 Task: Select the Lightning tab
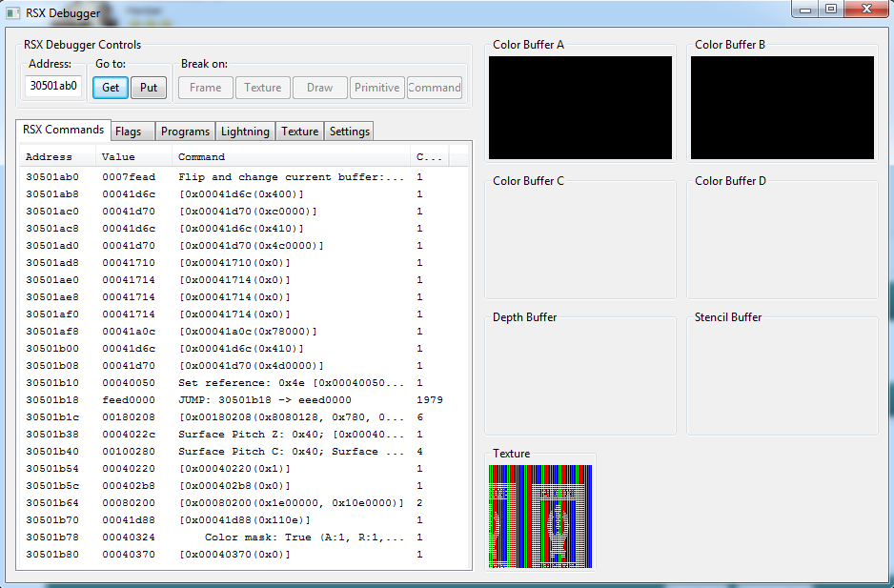coord(246,132)
